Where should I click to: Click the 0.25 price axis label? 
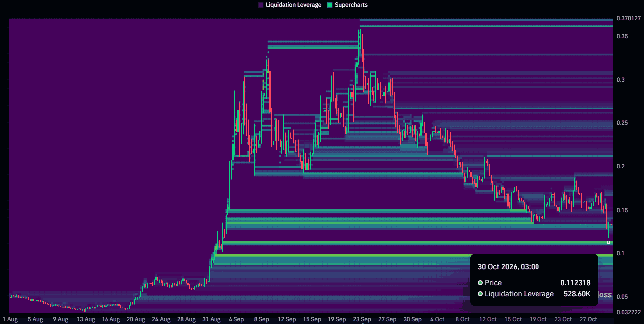(x=622, y=123)
